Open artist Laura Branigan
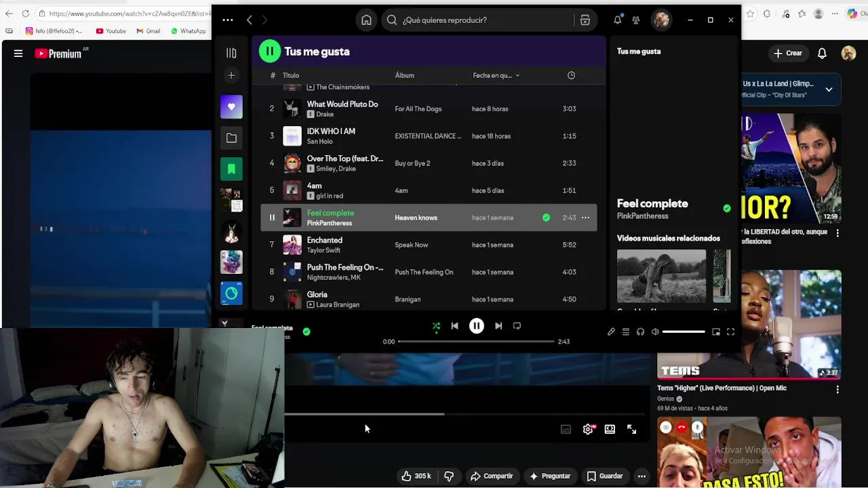 pos(338,304)
